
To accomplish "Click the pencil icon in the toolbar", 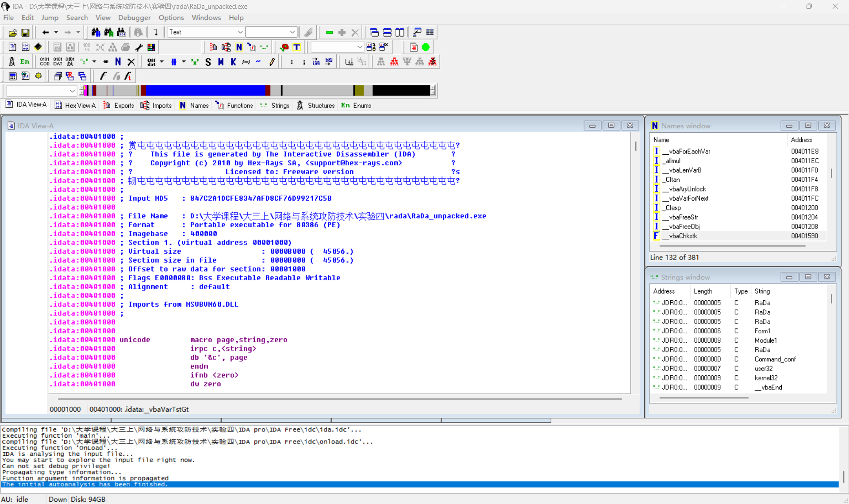I will coord(272,61).
